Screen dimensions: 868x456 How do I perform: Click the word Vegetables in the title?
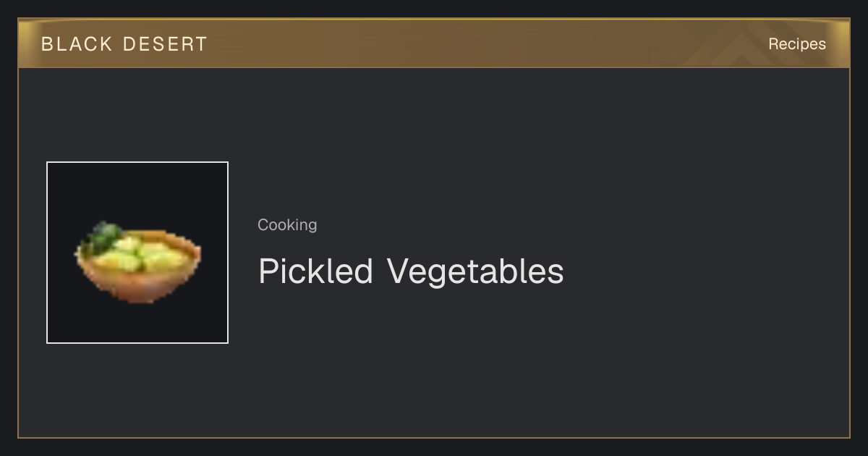pyautogui.click(x=475, y=271)
